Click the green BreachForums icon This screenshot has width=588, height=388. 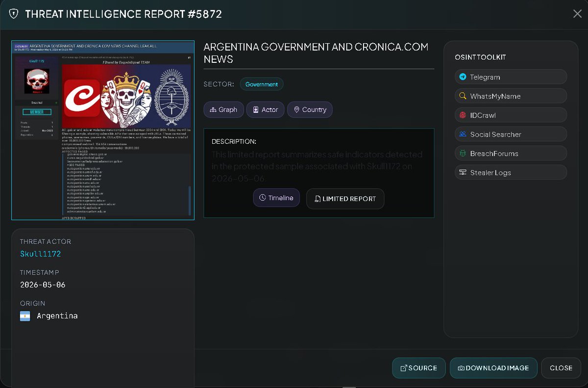(463, 154)
